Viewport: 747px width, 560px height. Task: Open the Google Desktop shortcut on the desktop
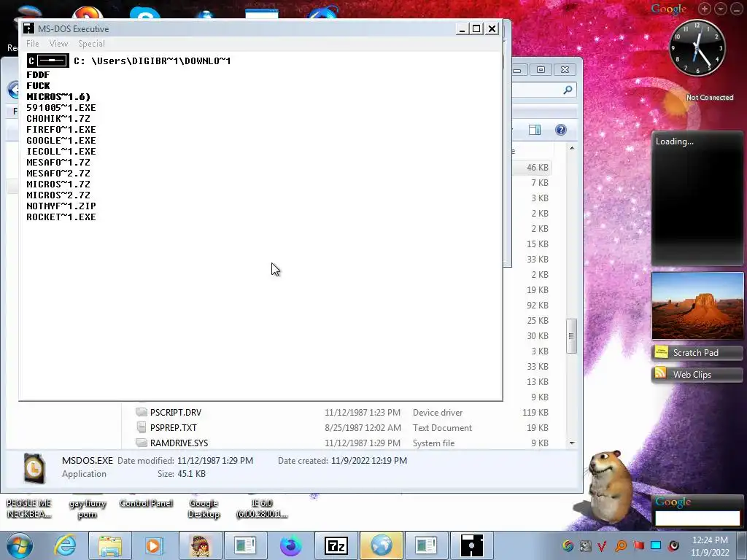point(204,508)
